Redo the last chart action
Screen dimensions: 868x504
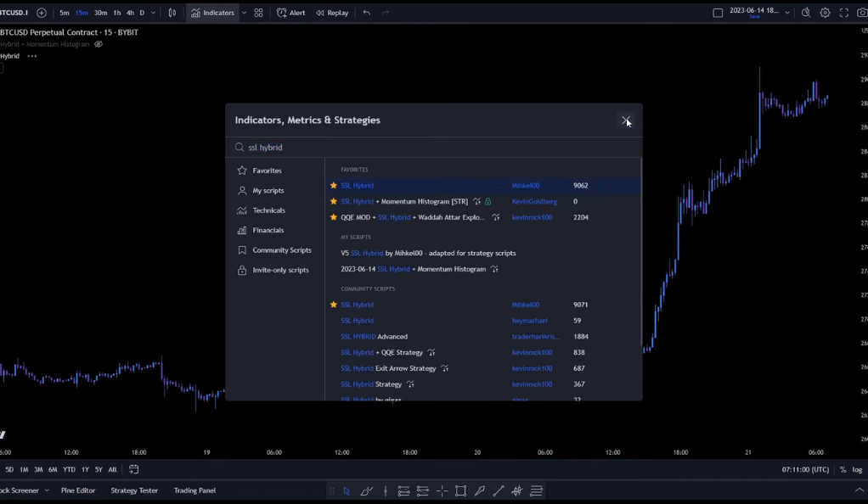(386, 12)
